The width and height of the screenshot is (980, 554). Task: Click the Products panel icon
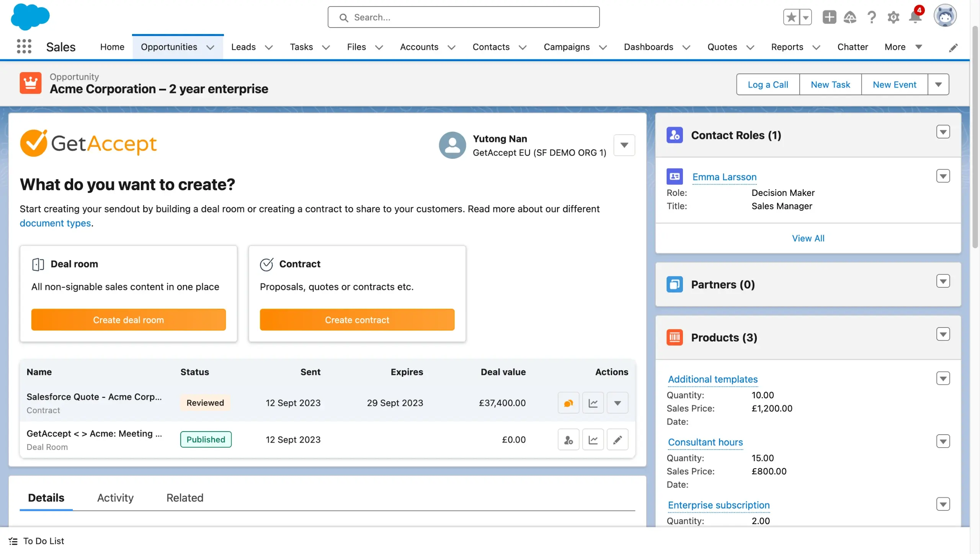[675, 337]
